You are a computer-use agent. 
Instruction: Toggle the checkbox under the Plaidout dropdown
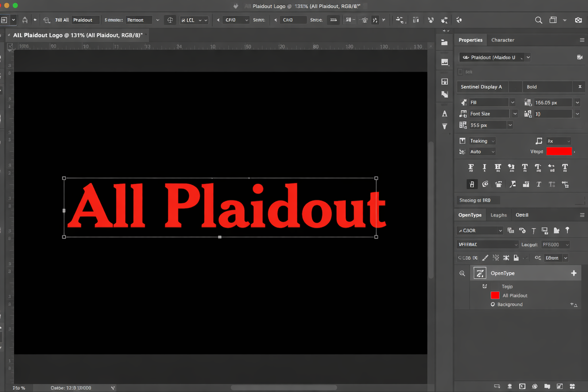click(x=460, y=72)
